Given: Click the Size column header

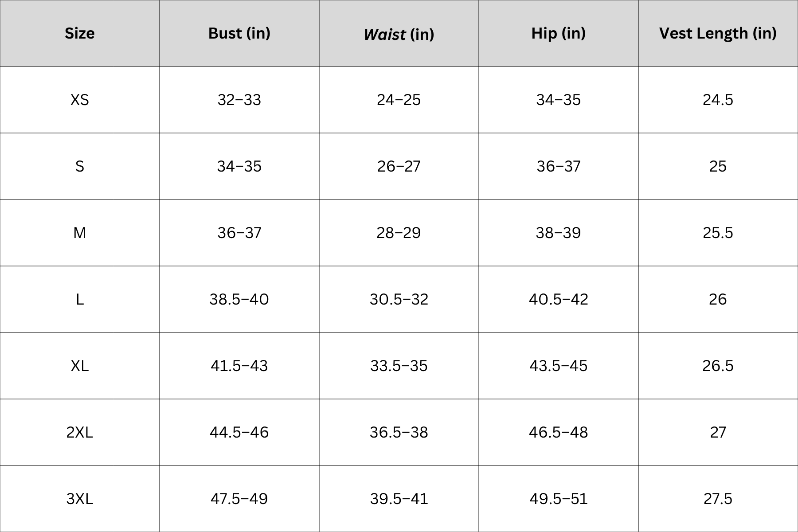Looking at the screenshot, I should click(x=80, y=33).
